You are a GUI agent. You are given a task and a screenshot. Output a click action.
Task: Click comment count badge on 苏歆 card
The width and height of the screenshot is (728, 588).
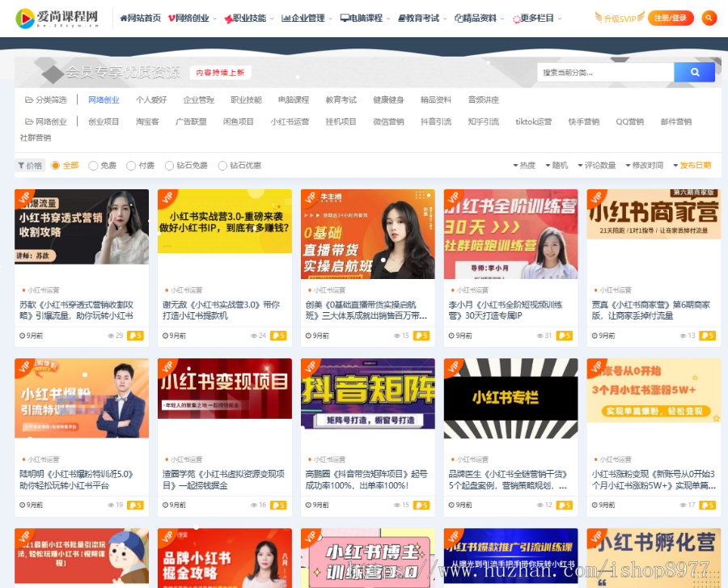136,336
